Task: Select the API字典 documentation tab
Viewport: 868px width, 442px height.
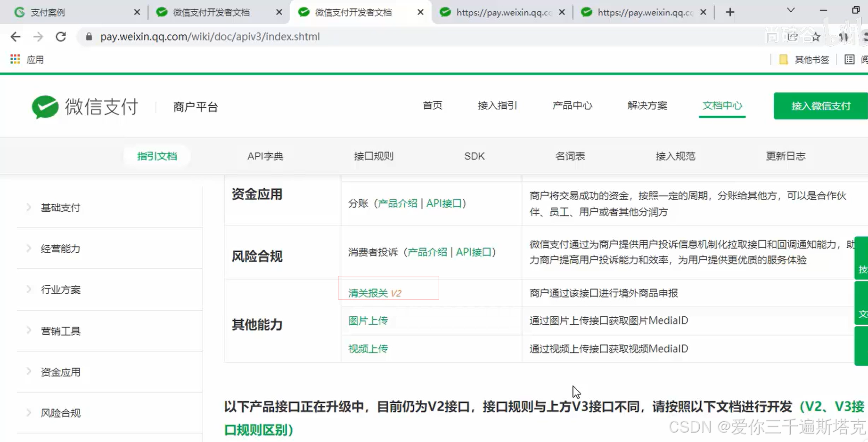Action: point(265,156)
